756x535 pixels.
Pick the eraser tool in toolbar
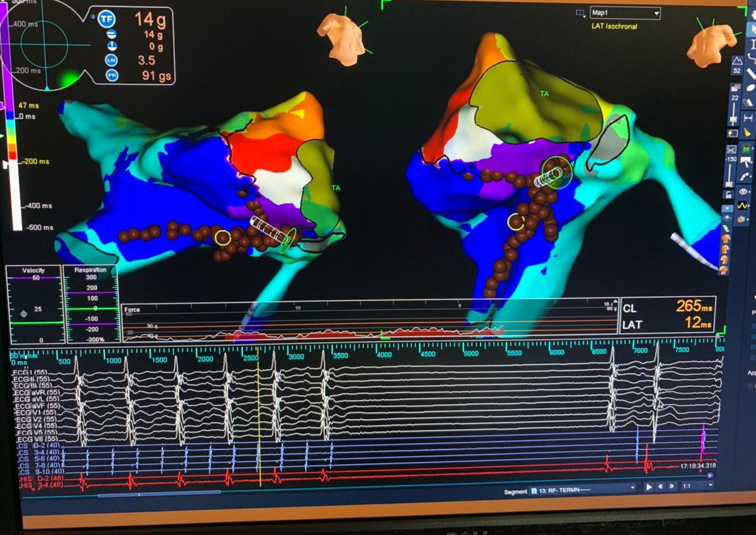click(748, 103)
